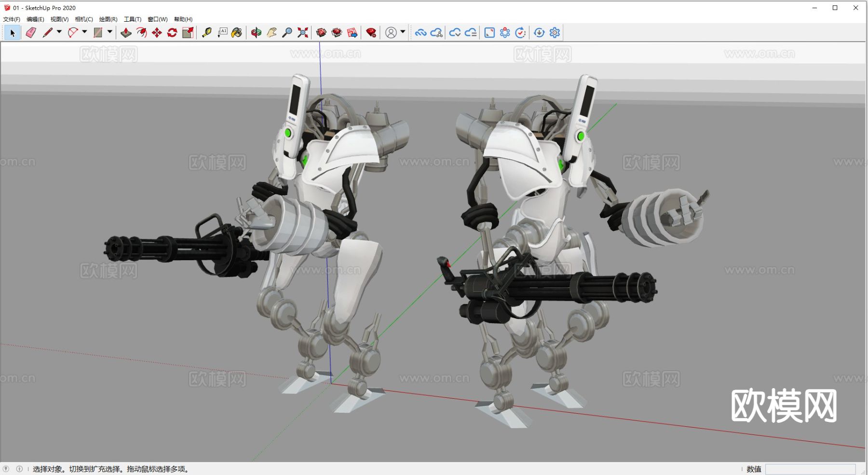Activate the Orbit camera tool
Image resolution: width=868 pixels, height=475 pixels.
click(256, 33)
